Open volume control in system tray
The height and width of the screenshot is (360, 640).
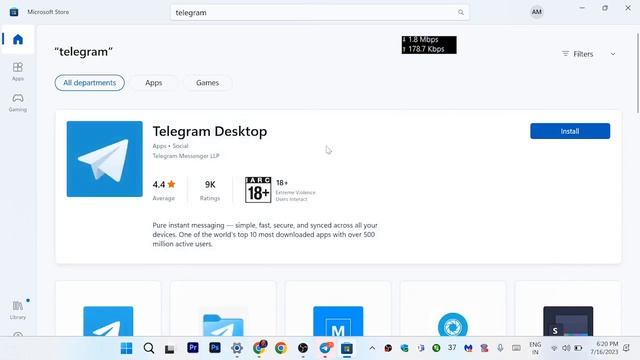click(566, 348)
